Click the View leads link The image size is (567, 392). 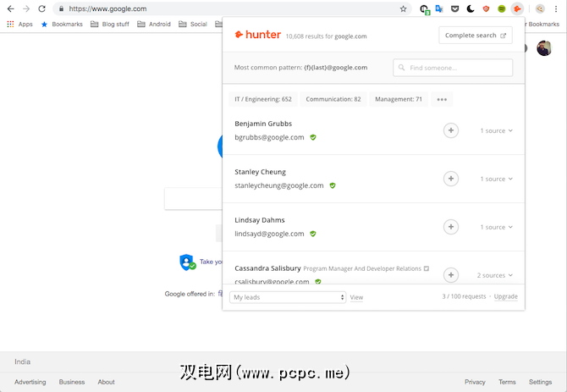coord(356,297)
